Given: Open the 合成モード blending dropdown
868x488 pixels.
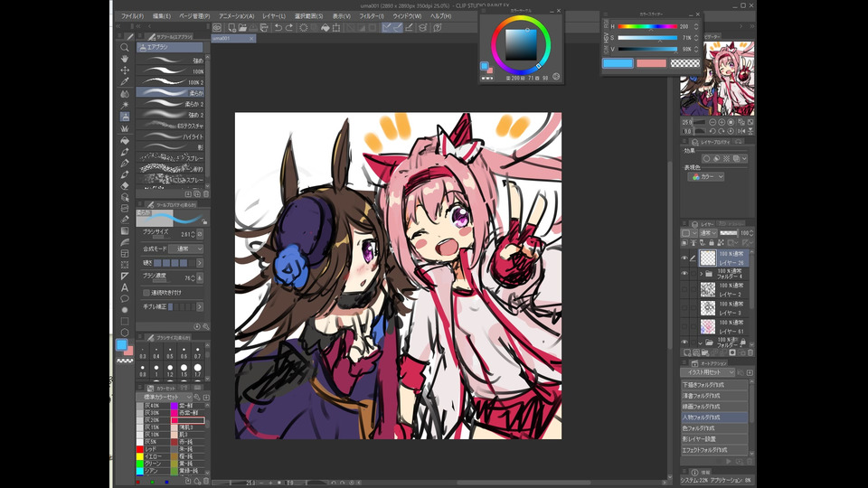Looking at the screenshot, I should (x=186, y=249).
